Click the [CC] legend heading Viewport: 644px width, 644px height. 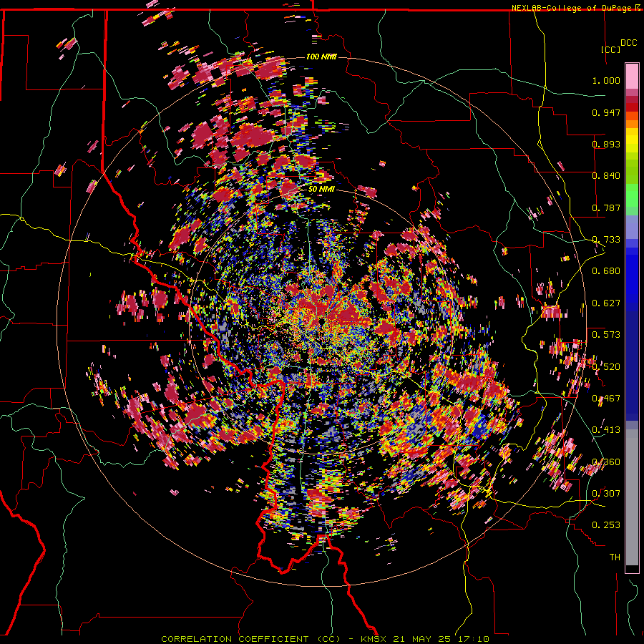click(611, 49)
